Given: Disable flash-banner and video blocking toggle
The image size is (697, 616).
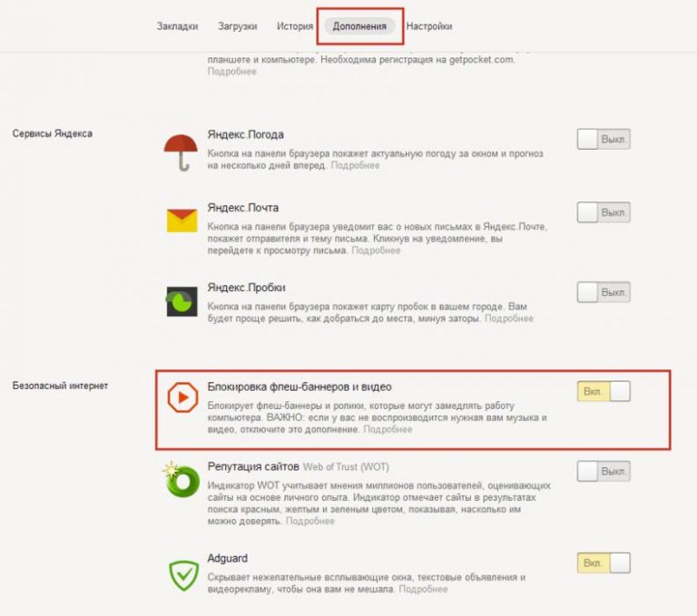Looking at the screenshot, I should [x=604, y=391].
